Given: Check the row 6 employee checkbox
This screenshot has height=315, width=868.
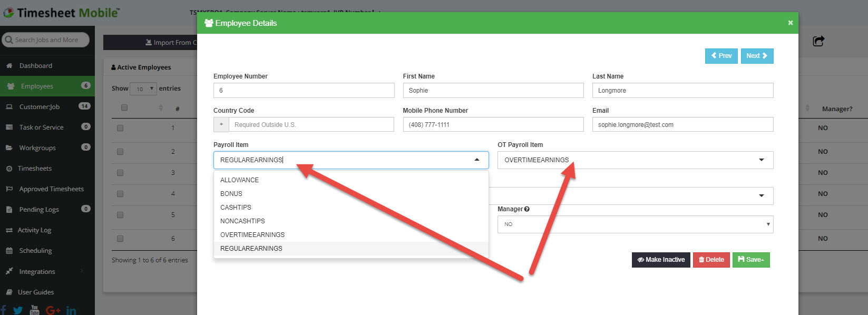Looking at the screenshot, I should [x=120, y=239].
